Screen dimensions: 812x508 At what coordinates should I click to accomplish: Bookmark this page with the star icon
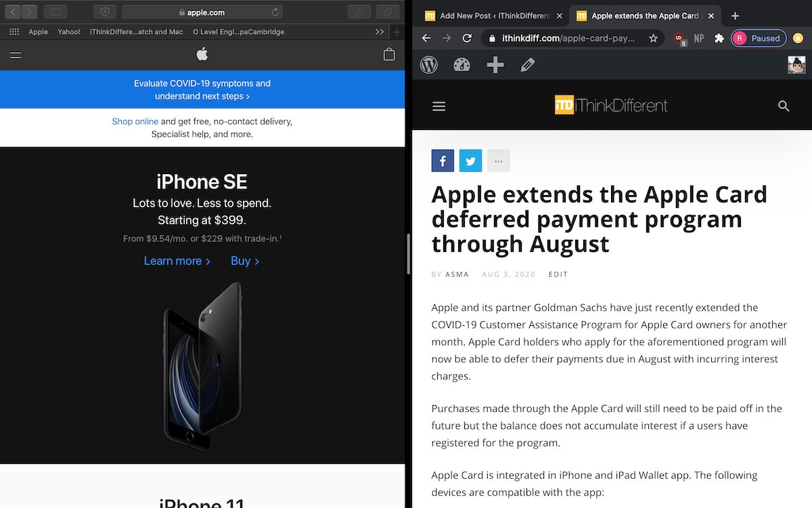click(653, 39)
